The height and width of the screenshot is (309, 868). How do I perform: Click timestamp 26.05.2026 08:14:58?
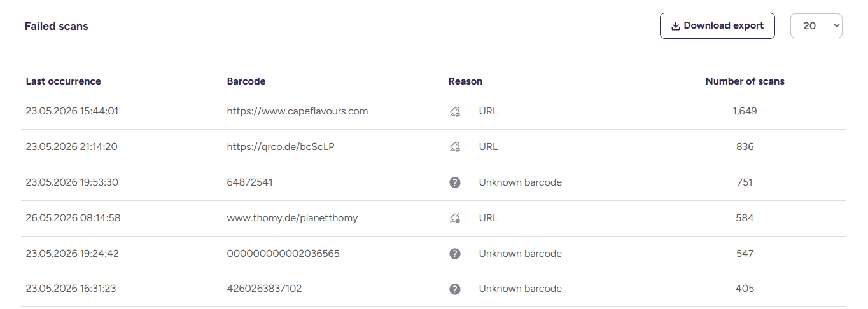coord(73,218)
